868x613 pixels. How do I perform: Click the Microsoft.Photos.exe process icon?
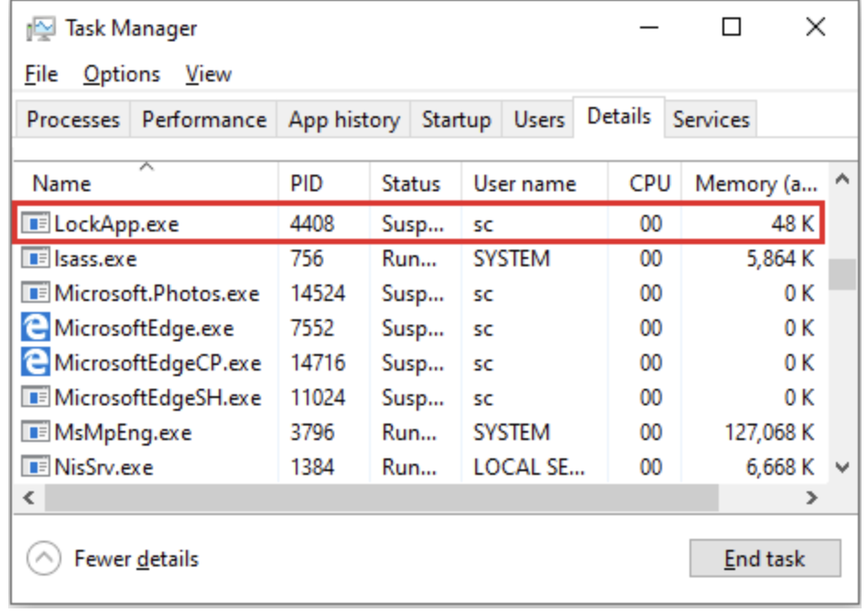click(x=36, y=293)
